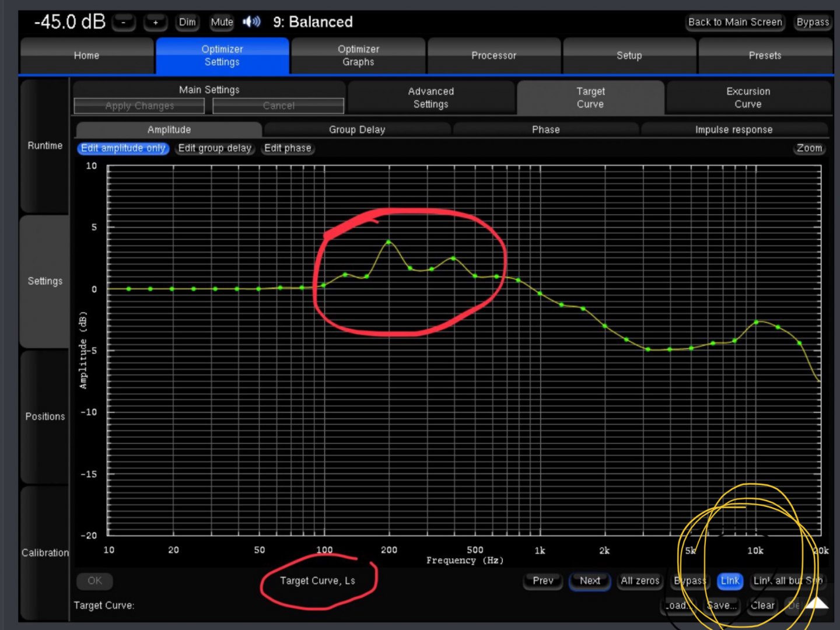Image resolution: width=840 pixels, height=630 pixels.
Task: Click the Main Settings heading
Action: click(209, 89)
